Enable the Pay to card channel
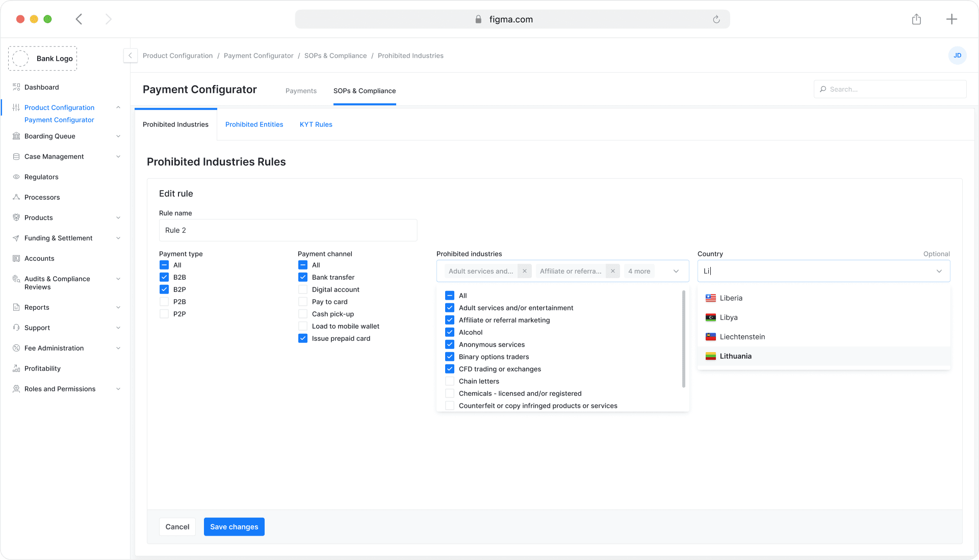 click(303, 302)
